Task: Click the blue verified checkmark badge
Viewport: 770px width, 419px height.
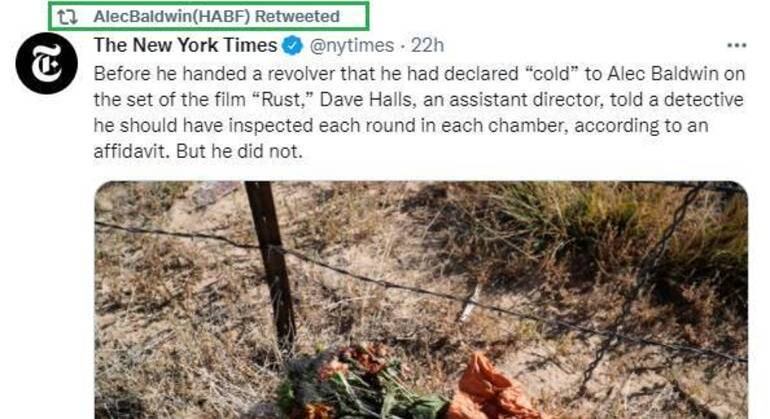Action: click(292, 46)
